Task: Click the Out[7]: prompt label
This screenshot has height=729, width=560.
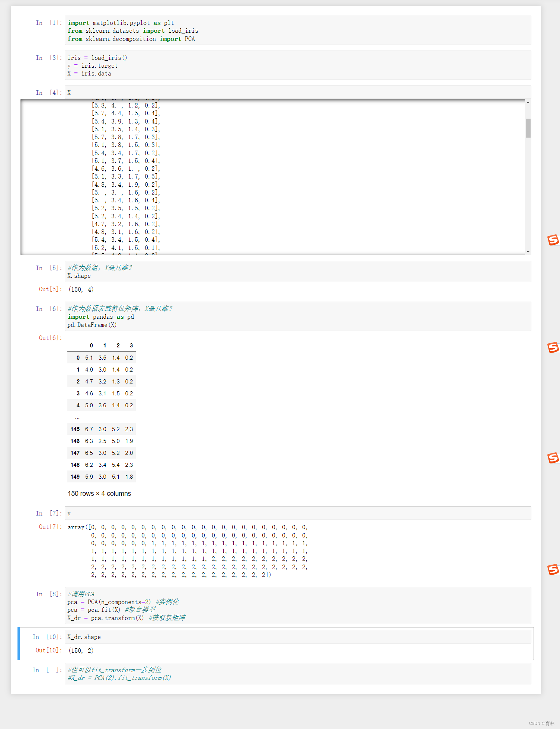Action: (50, 527)
